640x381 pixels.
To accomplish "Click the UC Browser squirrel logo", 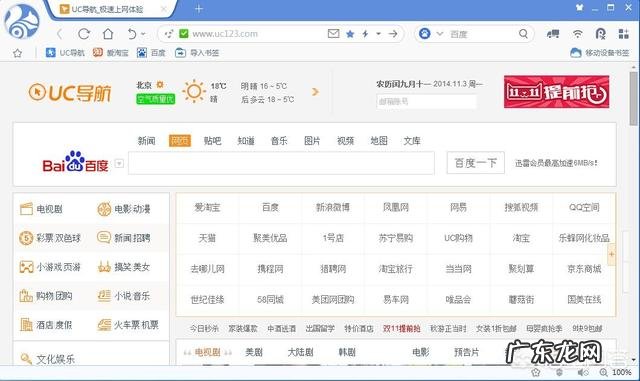I will [22, 22].
